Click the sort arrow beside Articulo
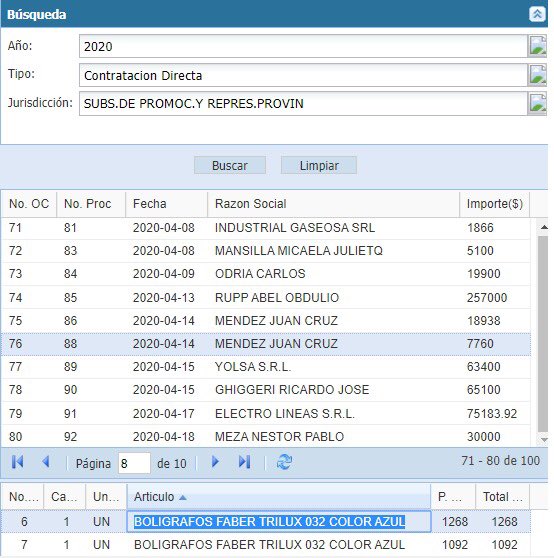The height and width of the screenshot is (558, 554). tap(183, 498)
